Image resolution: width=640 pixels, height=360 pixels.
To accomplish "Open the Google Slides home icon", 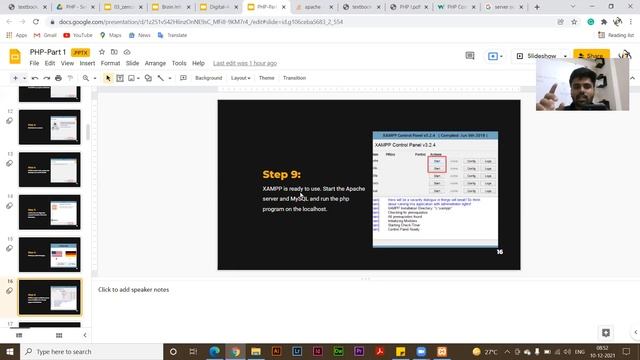I will click(x=15, y=56).
